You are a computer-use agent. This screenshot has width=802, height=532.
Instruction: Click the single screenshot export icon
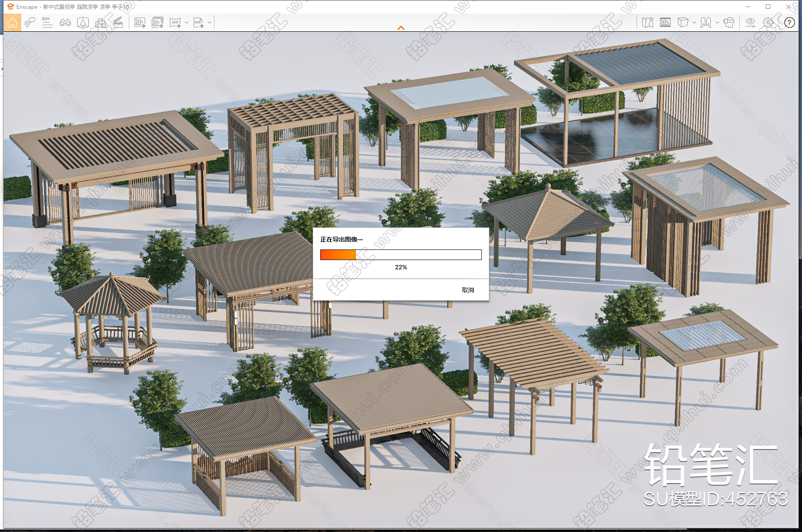click(140, 22)
